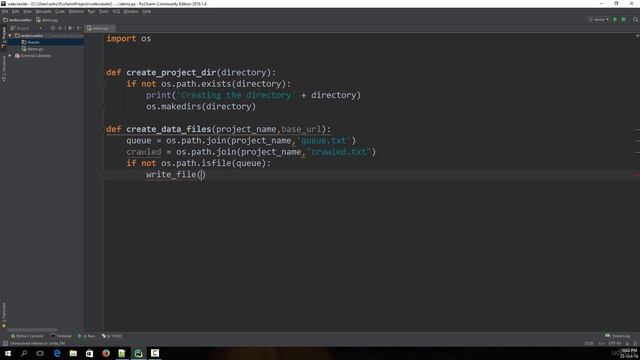Collapse the webcrawler project root node
The height and width of the screenshot is (360, 640).
[10, 36]
